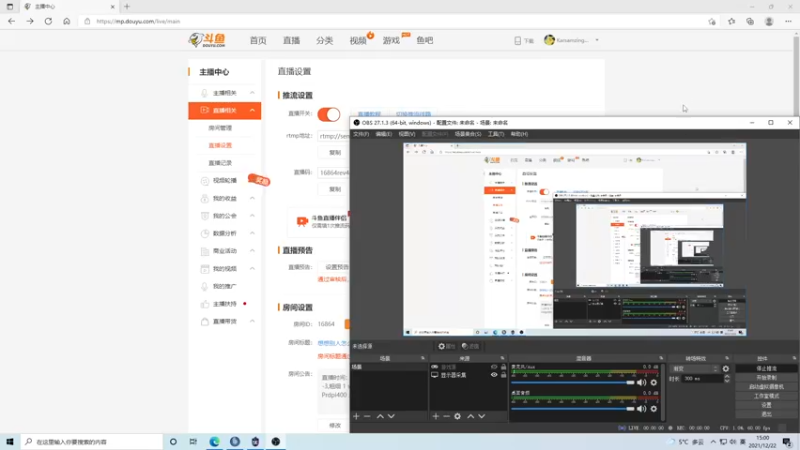
Task: Click the transition 时长 stepper arrows
Action: click(727, 379)
